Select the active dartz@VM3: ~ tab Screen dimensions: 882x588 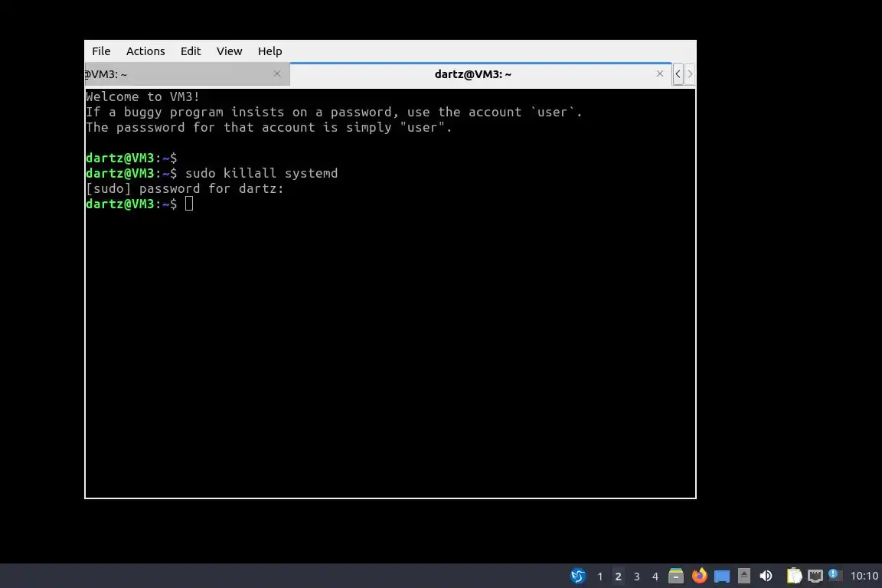pyautogui.click(x=481, y=74)
